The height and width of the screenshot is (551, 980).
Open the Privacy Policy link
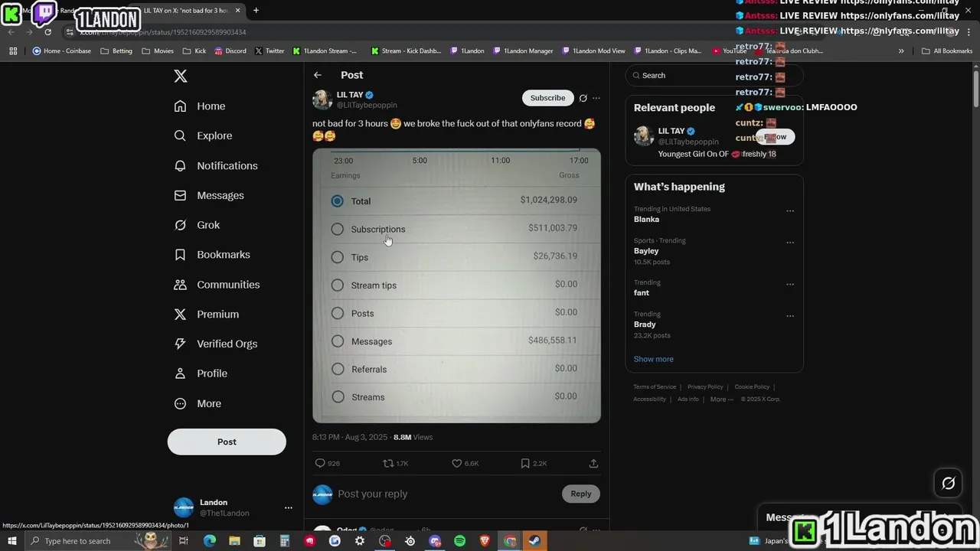click(705, 387)
